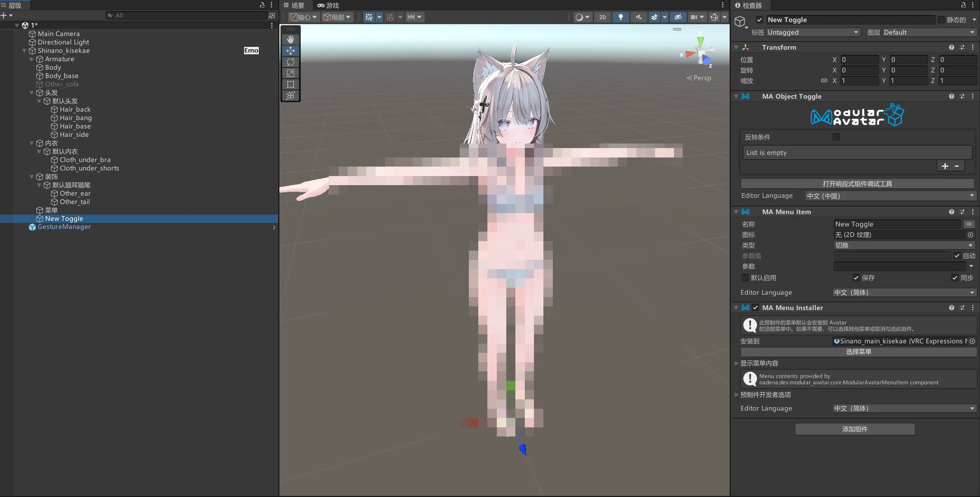Viewport: 980px width, 497px height.
Task: Toggle scene effects layers icon
Action: pos(654,17)
